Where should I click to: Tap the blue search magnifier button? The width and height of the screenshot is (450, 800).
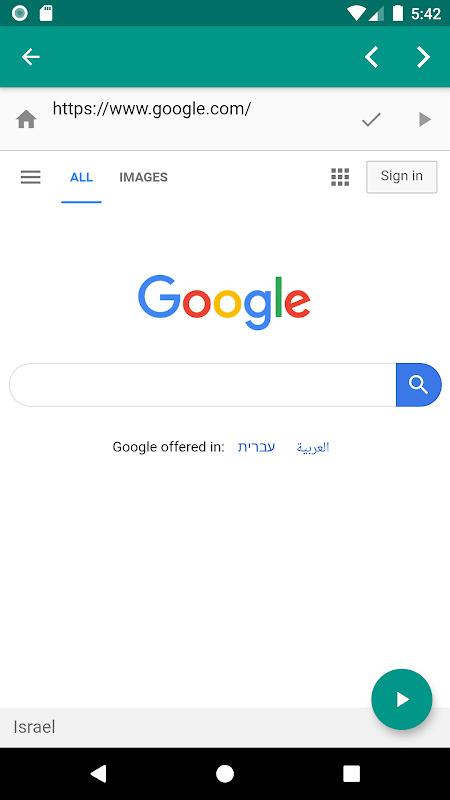[x=418, y=385]
